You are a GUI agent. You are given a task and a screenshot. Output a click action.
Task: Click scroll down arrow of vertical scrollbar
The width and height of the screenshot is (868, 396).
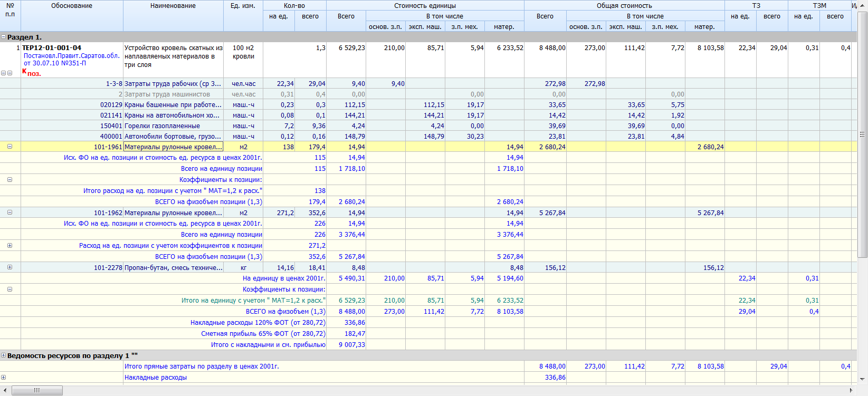(x=863, y=379)
